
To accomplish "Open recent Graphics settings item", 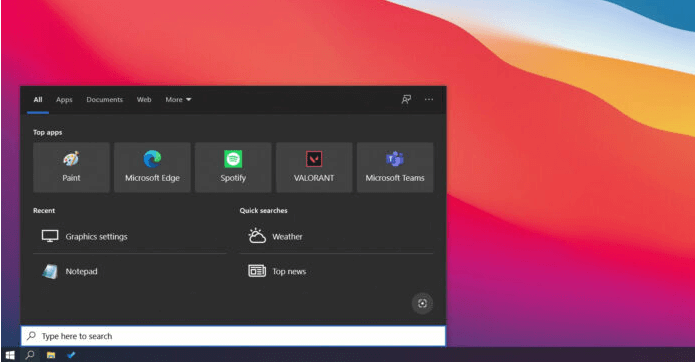I will tap(130, 237).
